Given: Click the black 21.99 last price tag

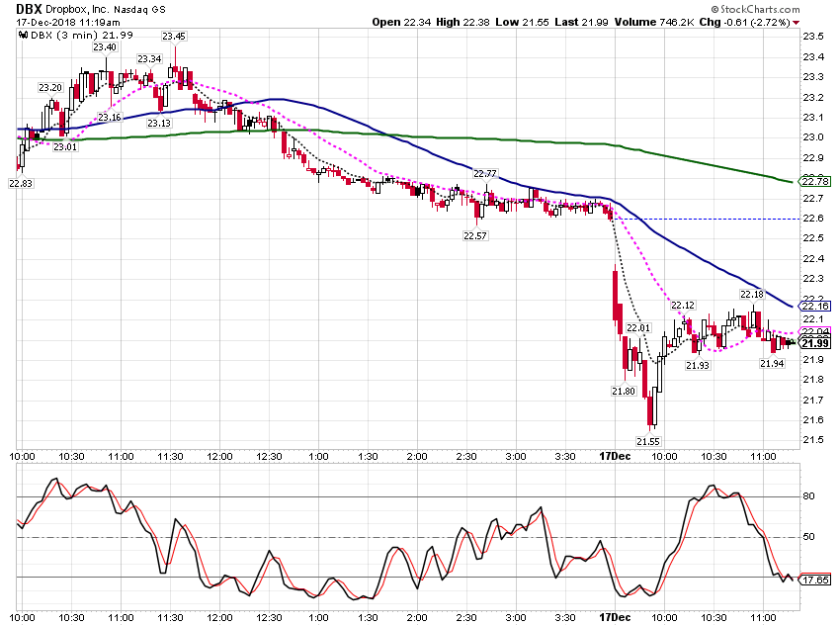Looking at the screenshot, I should (x=815, y=343).
